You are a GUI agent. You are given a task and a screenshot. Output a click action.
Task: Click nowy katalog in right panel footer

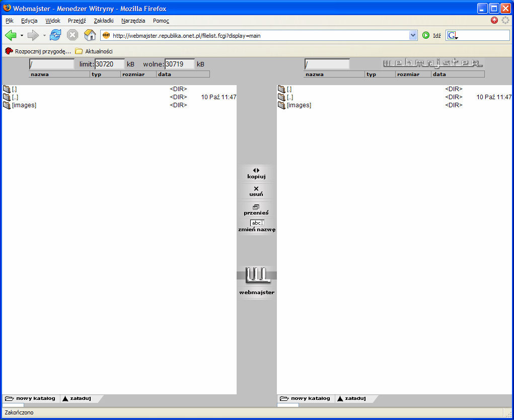(x=305, y=399)
